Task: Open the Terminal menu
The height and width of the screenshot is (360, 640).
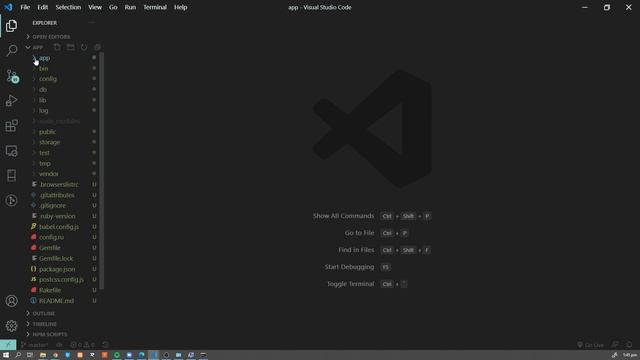Action: (155, 7)
